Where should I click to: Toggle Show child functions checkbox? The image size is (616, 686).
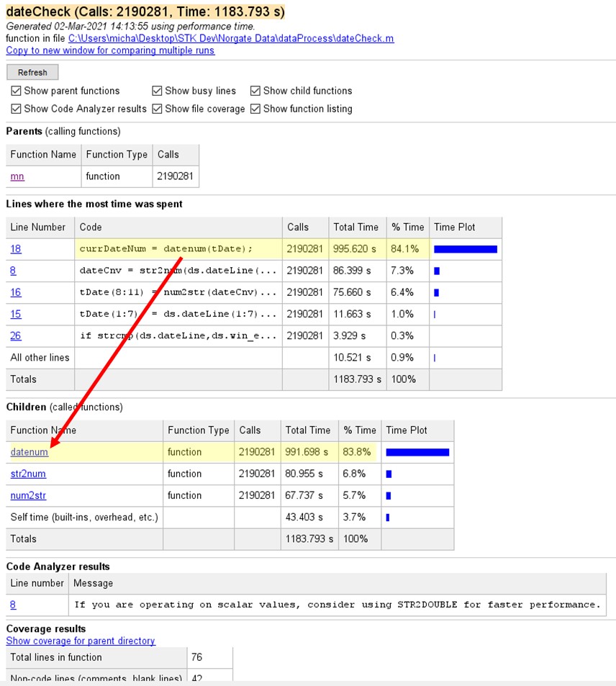click(255, 91)
